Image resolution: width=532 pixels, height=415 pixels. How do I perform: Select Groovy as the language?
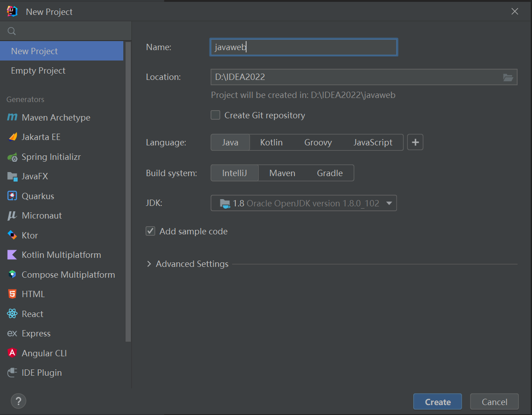(x=318, y=143)
